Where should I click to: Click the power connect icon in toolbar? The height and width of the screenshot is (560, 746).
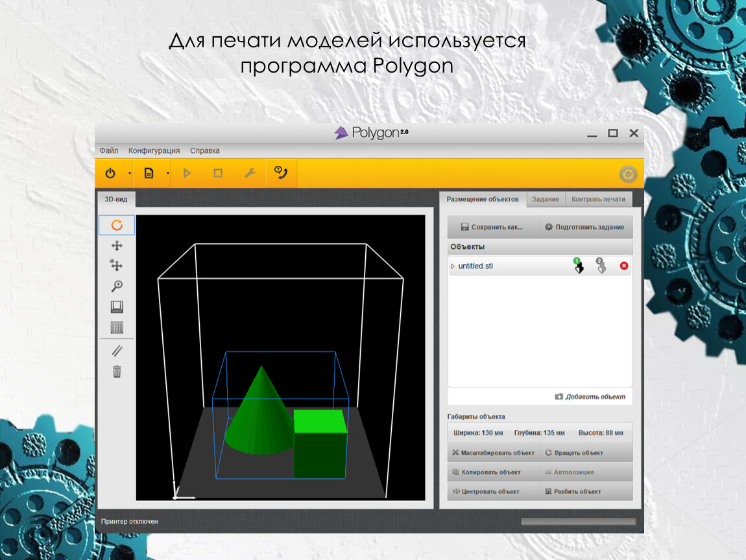(110, 173)
